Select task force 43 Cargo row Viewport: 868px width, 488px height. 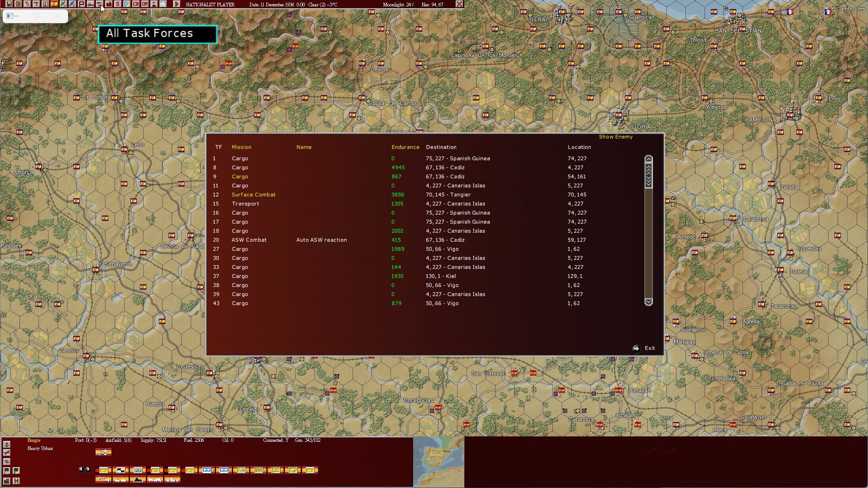[426, 303]
